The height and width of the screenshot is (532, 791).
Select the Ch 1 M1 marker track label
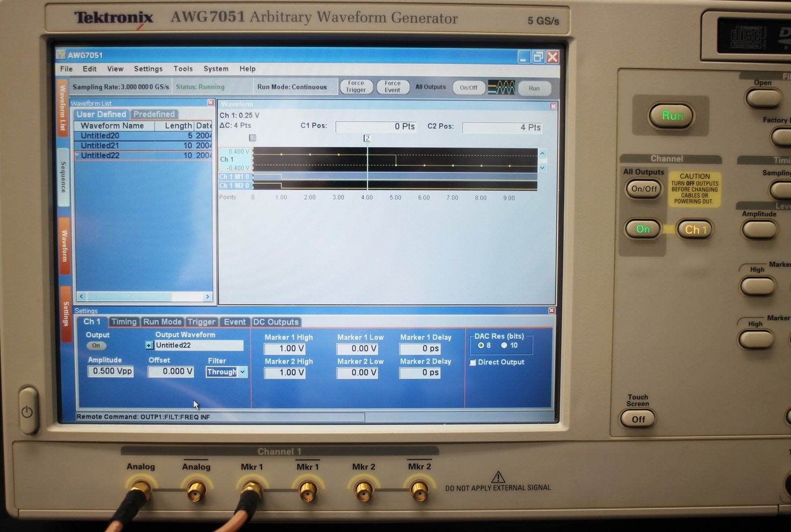click(x=235, y=177)
